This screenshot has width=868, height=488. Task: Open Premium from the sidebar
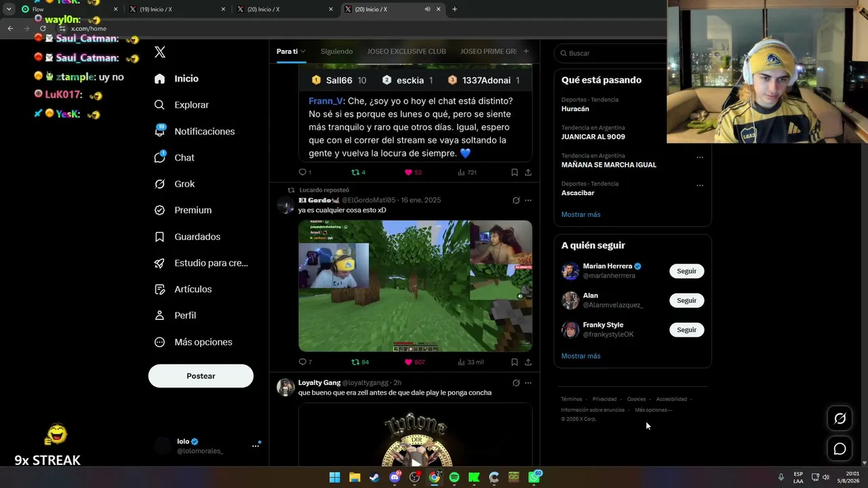tap(182, 210)
